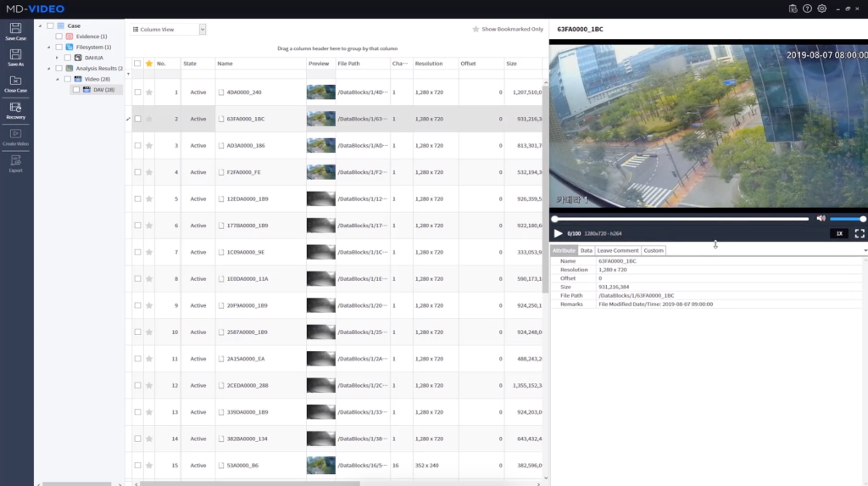Check the box for file 4DA0000_240
The height and width of the screenshot is (486, 868).
click(137, 92)
